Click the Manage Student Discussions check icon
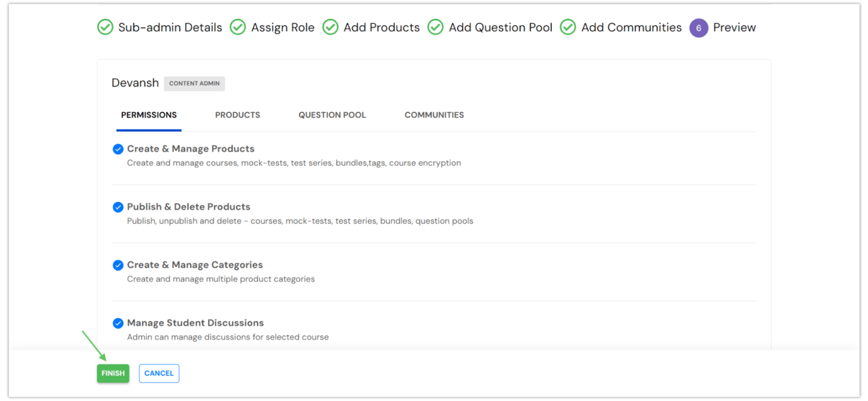 [x=118, y=323]
